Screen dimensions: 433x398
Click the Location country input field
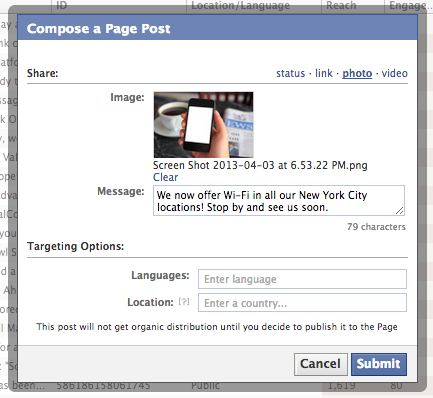[x=302, y=303]
